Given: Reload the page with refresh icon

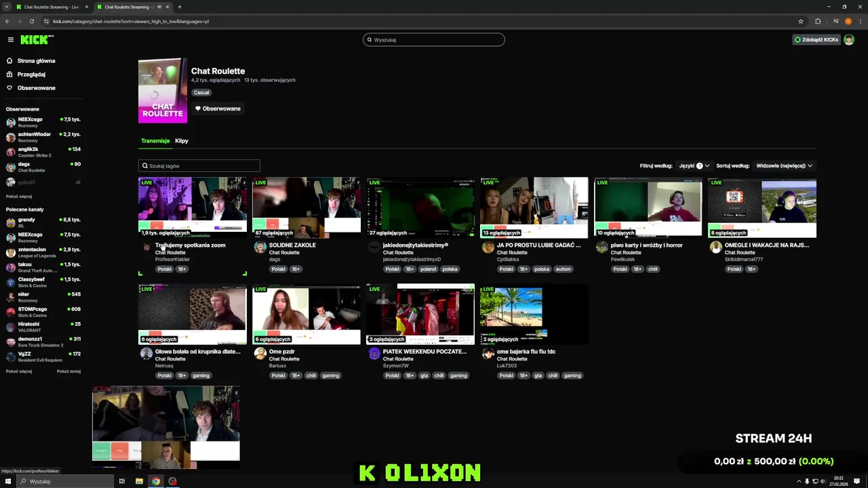Looking at the screenshot, I should click(x=31, y=21).
